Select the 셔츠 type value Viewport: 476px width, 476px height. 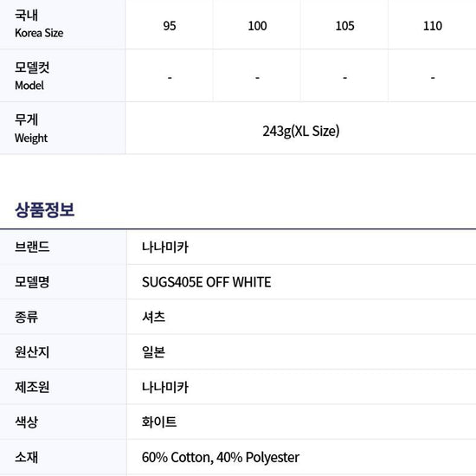[153, 317]
